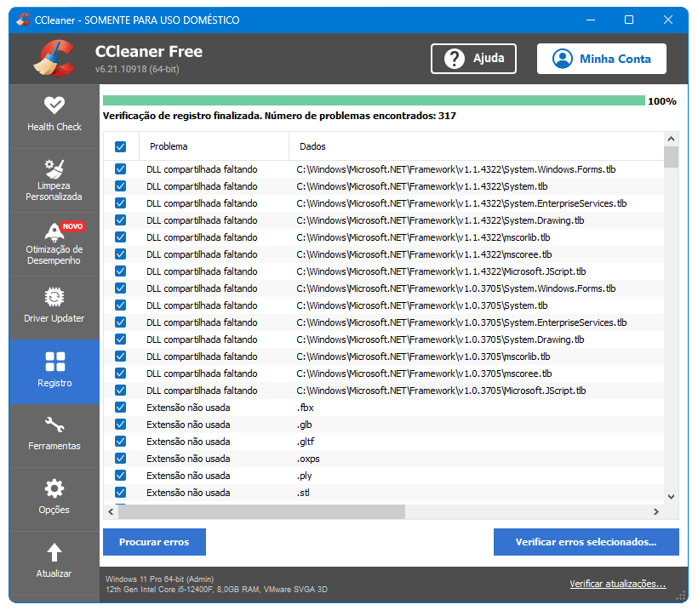
Task: Open the Otimização de Desempenho rocket icon
Action: [x=54, y=232]
